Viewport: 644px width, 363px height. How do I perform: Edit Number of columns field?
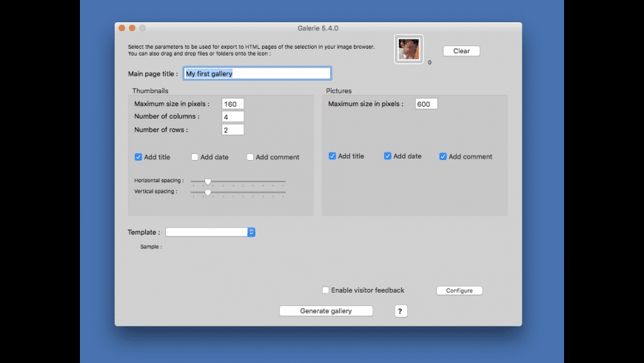tap(232, 117)
